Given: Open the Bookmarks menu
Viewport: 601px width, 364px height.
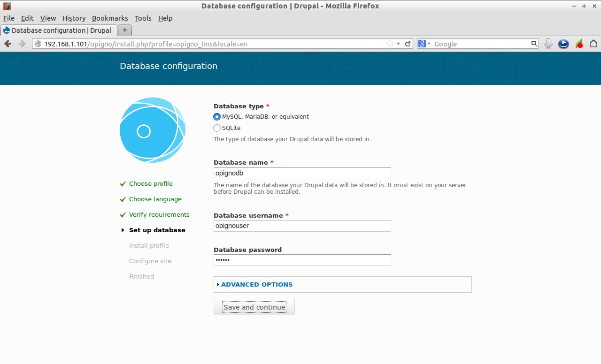Looking at the screenshot, I should tap(110, 18).
